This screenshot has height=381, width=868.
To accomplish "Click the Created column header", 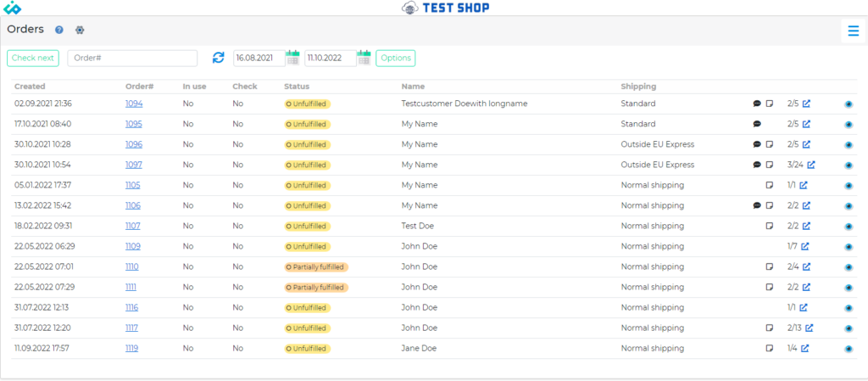I will (x=30, y=87).
